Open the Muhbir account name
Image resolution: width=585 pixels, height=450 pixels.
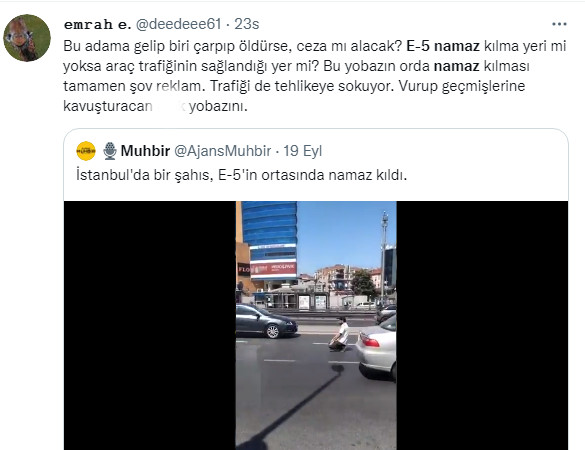tap(146, 151)
